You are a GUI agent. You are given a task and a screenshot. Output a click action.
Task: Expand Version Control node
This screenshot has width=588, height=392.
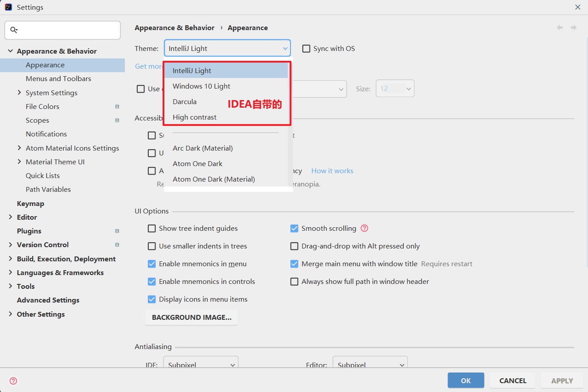[x=11, y=245]
